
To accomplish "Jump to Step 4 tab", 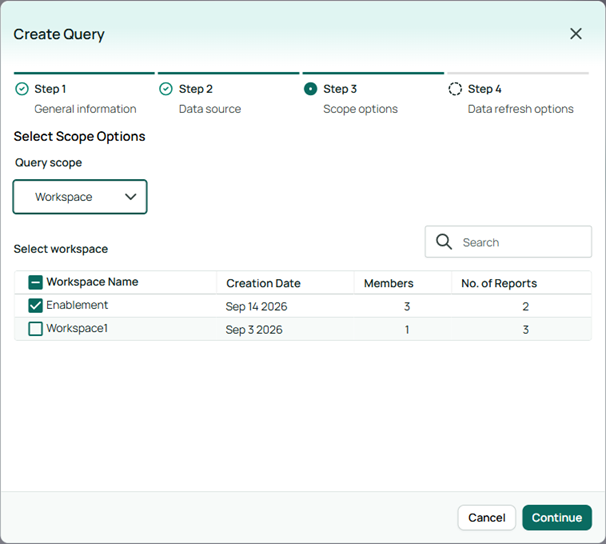I will (x=518, y=94).
